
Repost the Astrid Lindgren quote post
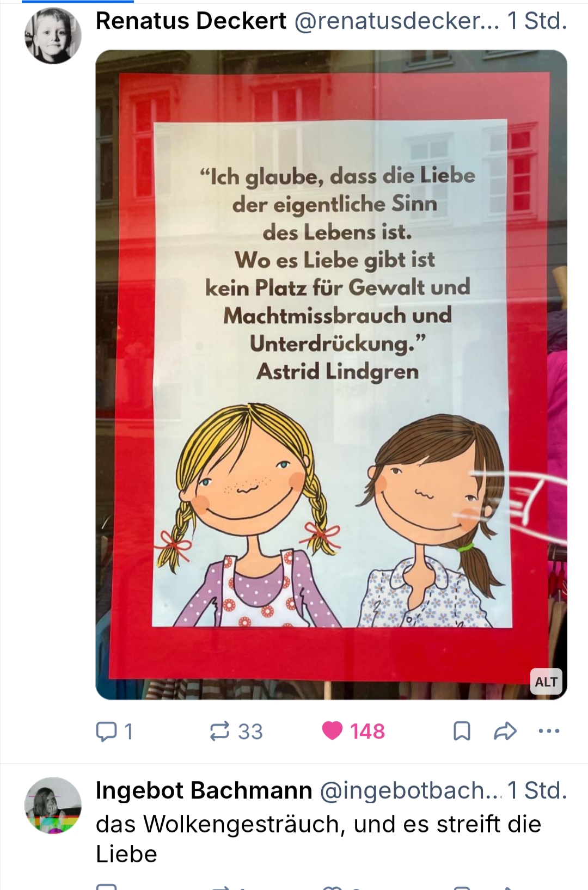236,731
